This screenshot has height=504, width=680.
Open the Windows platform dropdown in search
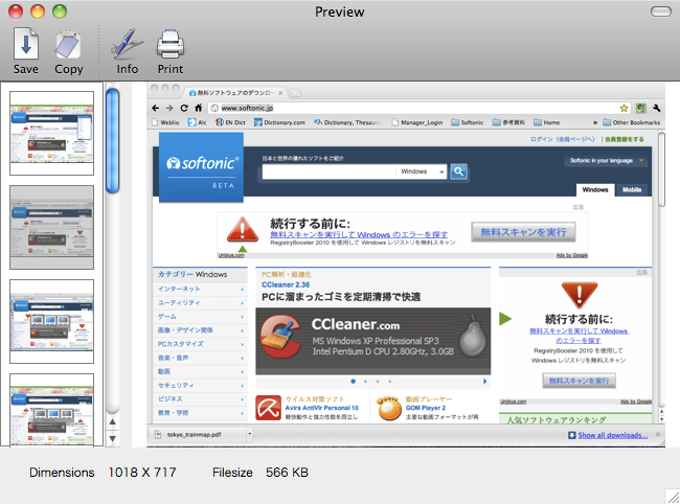[x=421, y=172]
